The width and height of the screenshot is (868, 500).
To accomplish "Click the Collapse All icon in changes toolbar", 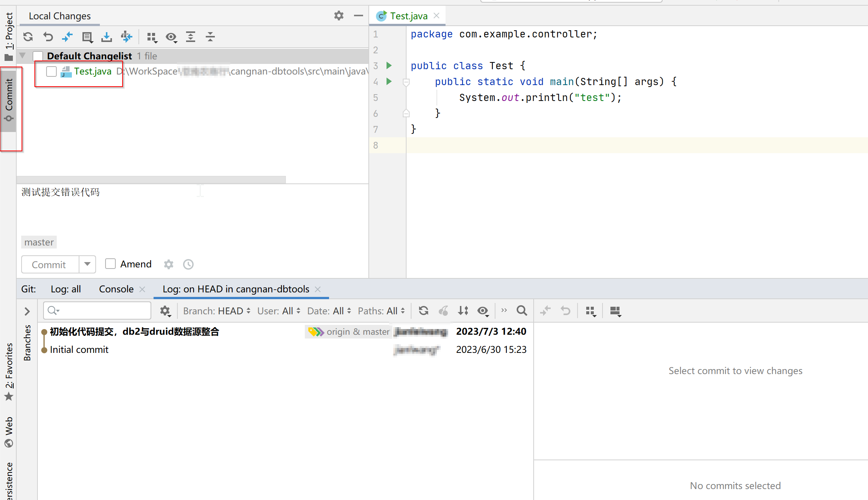I will click(210, 37).
